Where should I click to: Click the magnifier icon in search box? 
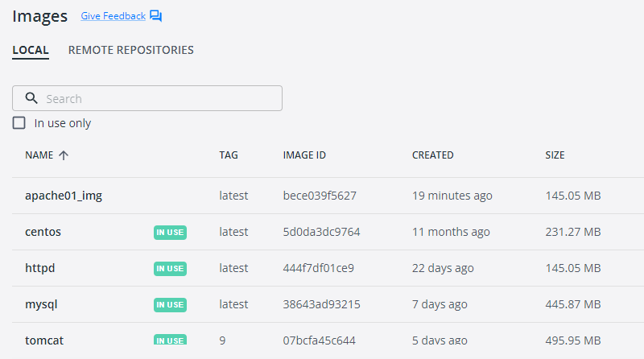click(31, 98)
